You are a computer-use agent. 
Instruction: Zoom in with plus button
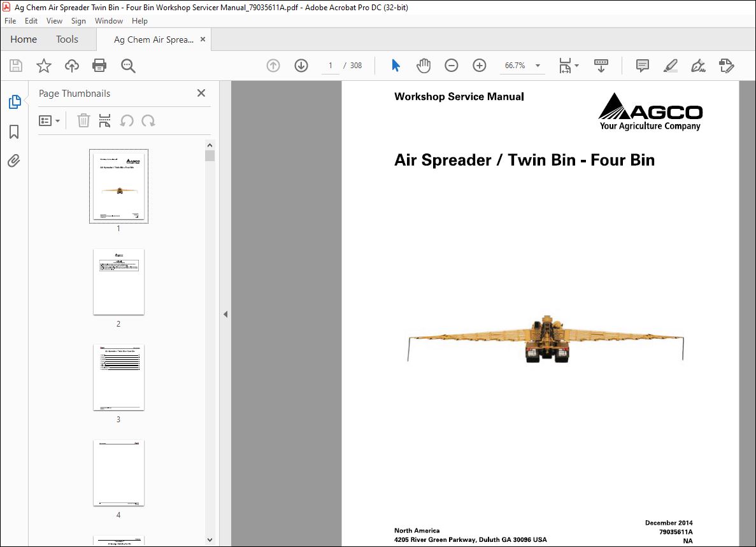point(479,66)
